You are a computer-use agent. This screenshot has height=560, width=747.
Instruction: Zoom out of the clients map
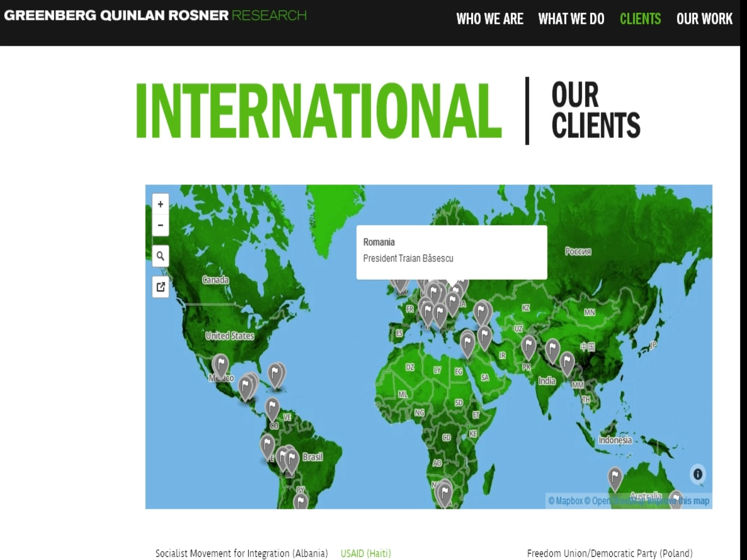pyautogui.click(x=160, y=225)
